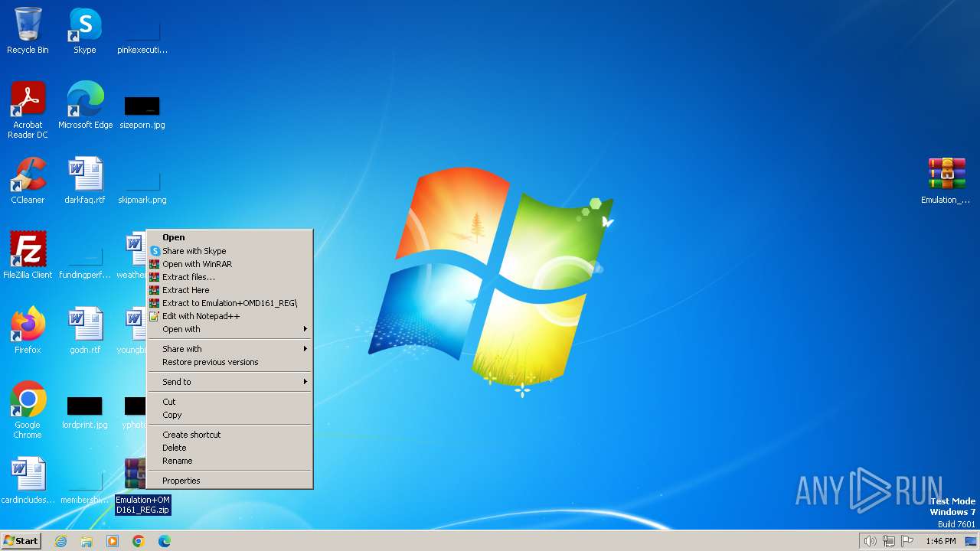
Task: Choose Extract to Emulation+OMD161_REG\ folder
Action: [x=230, y=303]
